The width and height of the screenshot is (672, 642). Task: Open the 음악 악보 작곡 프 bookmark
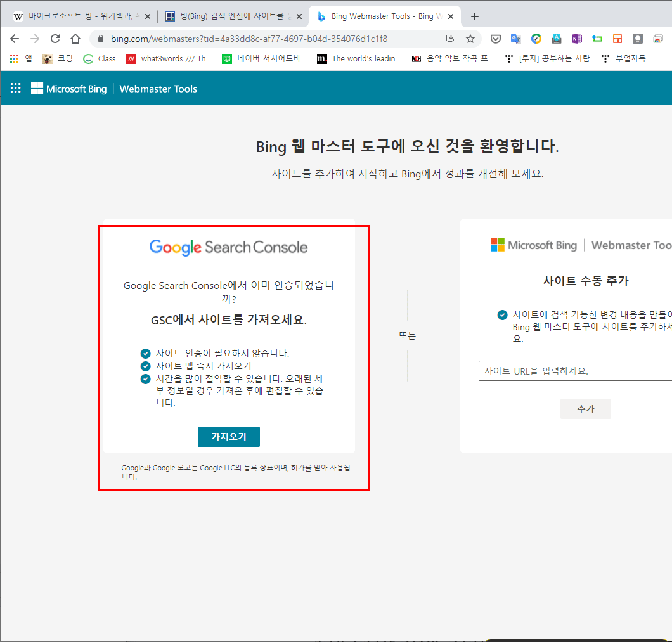coord(453,59)
